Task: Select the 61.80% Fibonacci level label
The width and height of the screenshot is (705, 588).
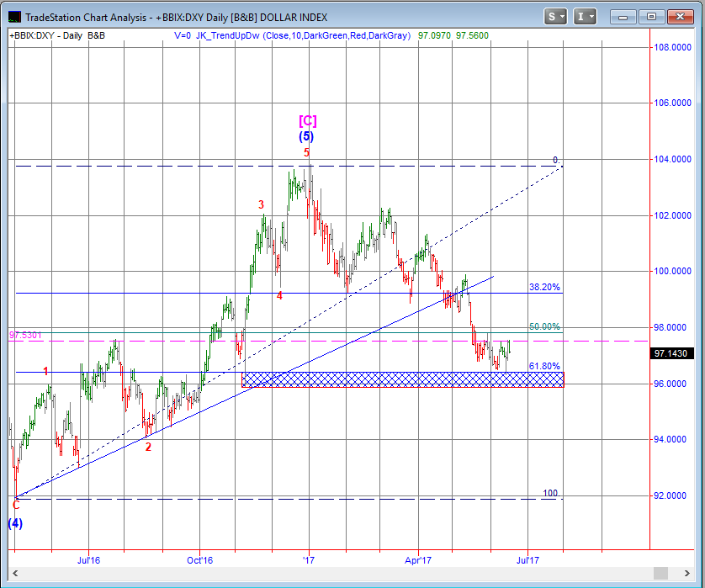Action: pyautogui.click(x=544, y=366)
